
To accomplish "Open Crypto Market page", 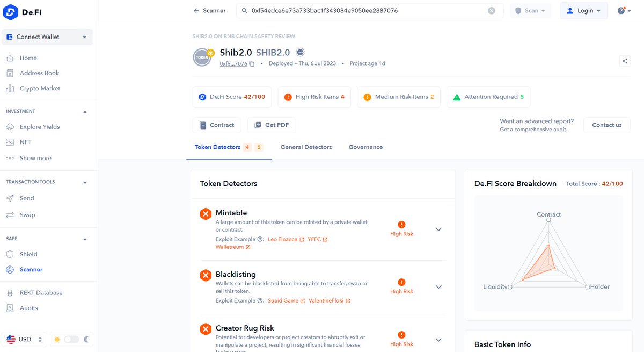I will pos(40,88).
